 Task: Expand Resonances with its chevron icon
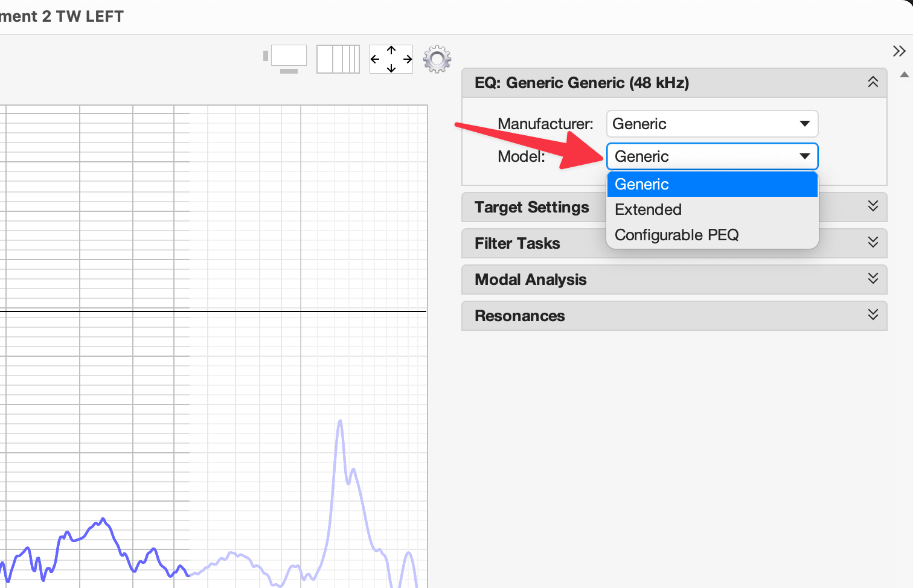(873, 315)
